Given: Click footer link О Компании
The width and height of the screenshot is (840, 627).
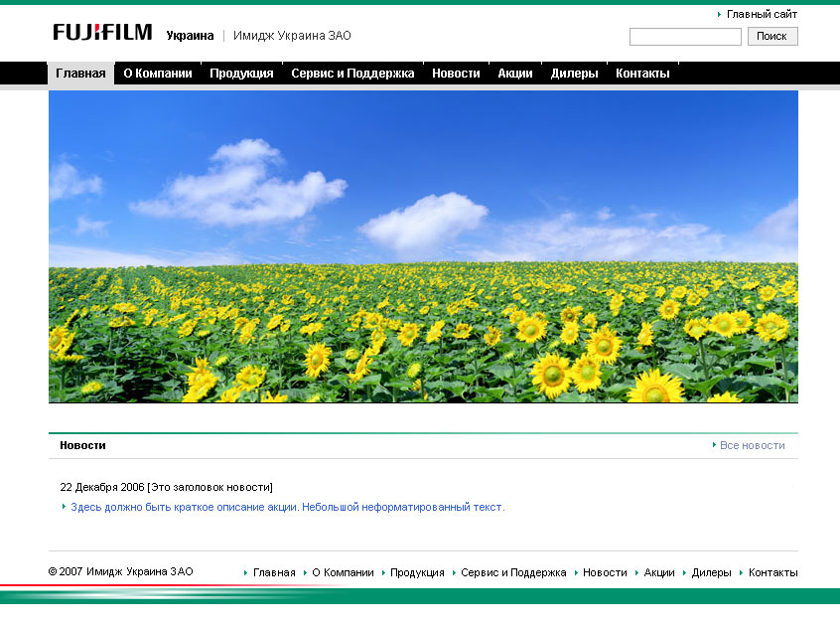Looking at the screenshot, I should 343,572.
